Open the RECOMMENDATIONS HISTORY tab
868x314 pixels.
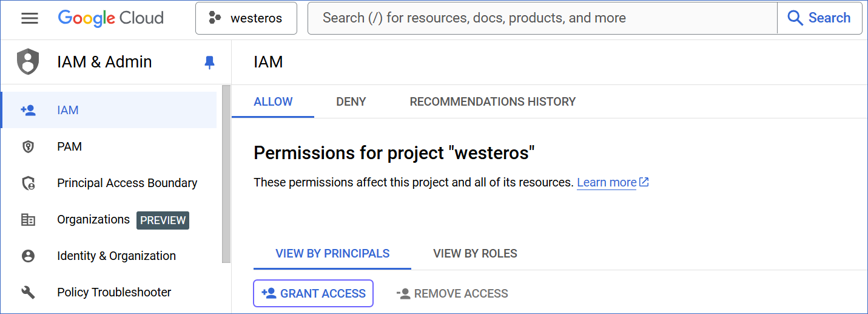(x=493, y=101)
